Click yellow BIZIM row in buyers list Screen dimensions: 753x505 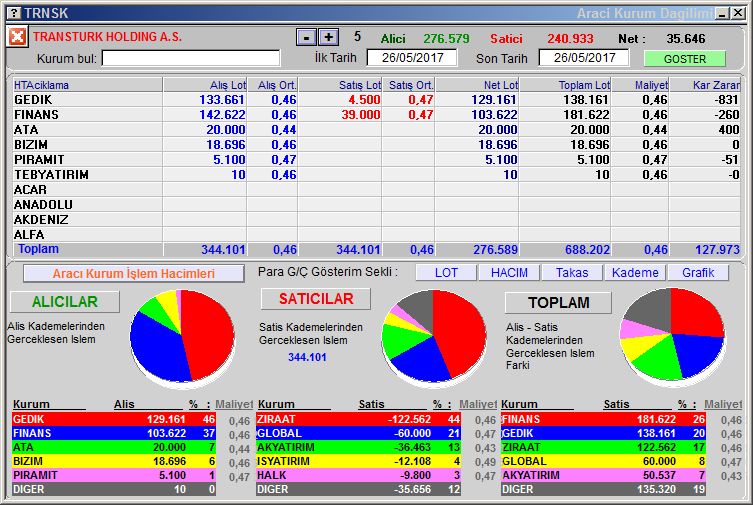point(114,461)
